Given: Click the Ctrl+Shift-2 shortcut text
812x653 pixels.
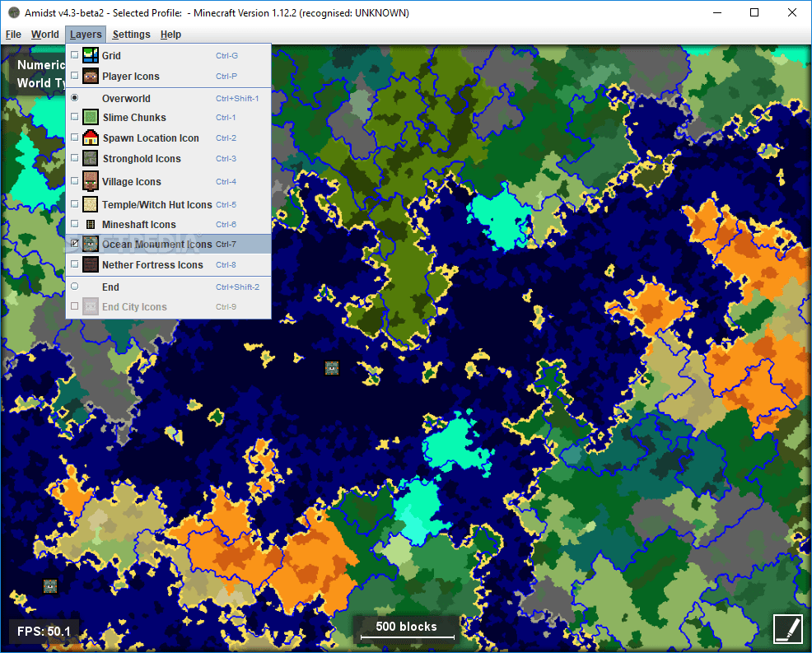Looking at the screenshot, I should 238,287.
